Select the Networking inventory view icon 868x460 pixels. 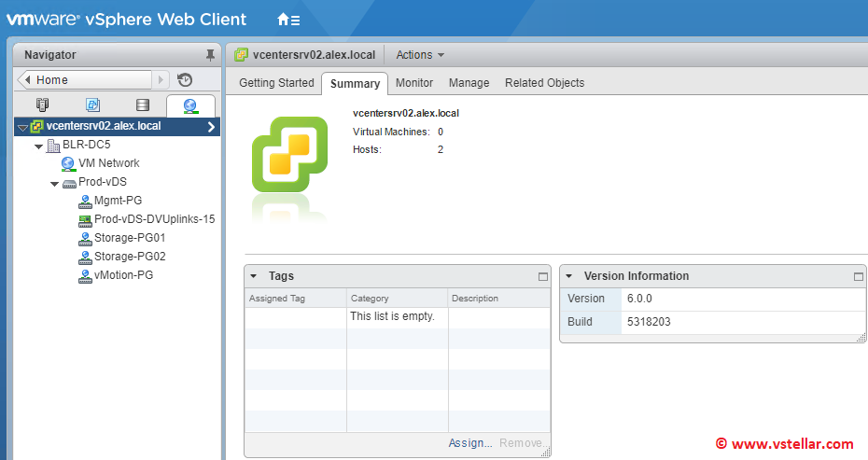pos(190,105)
